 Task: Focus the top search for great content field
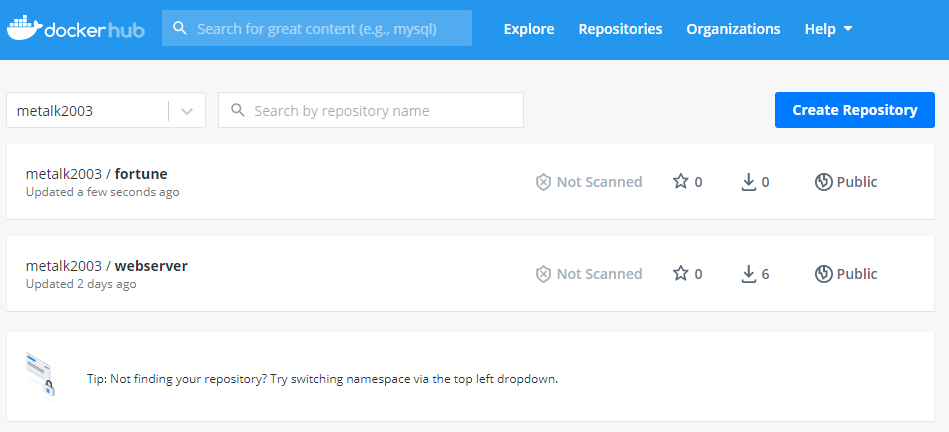coord(317,28)
